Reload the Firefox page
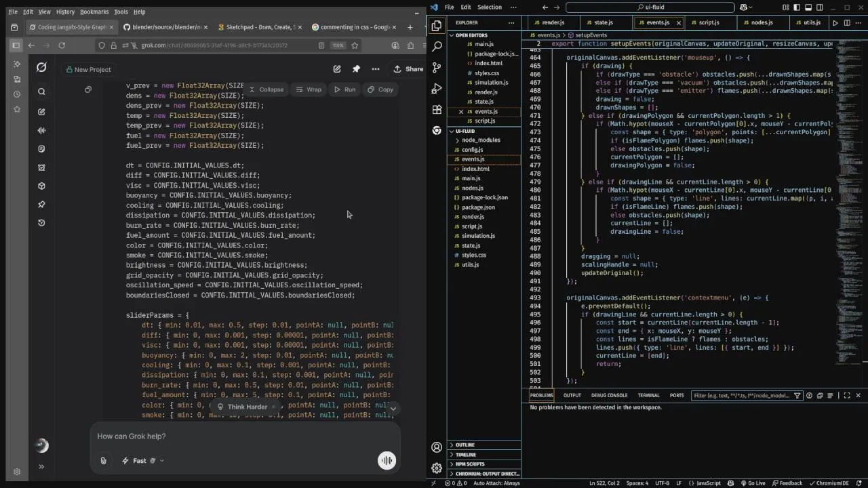868x488 pixels. [62, 45]
